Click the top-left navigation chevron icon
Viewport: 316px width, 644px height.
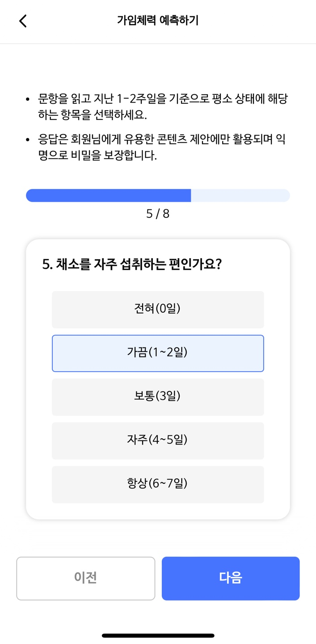pos(23,21)
